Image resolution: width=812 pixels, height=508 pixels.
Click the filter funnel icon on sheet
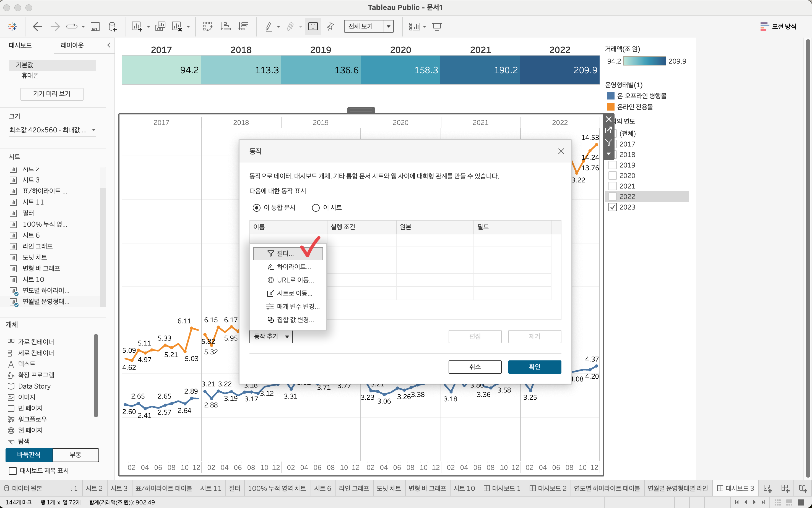[608, 142]
